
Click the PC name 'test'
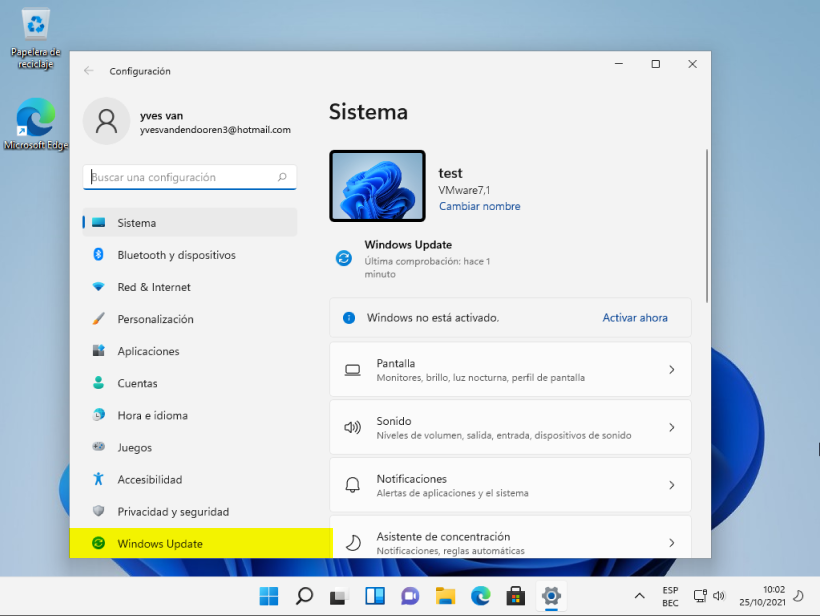click(x=450, y=173)
